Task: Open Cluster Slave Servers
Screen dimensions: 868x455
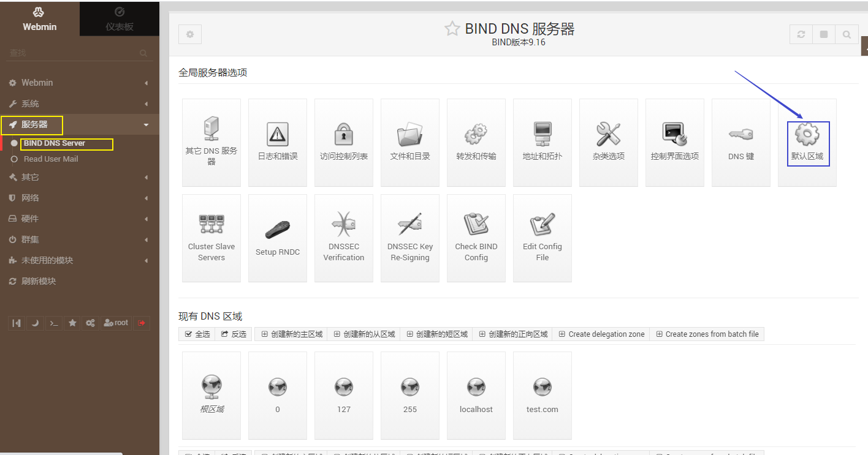Action: pos(211,238)
